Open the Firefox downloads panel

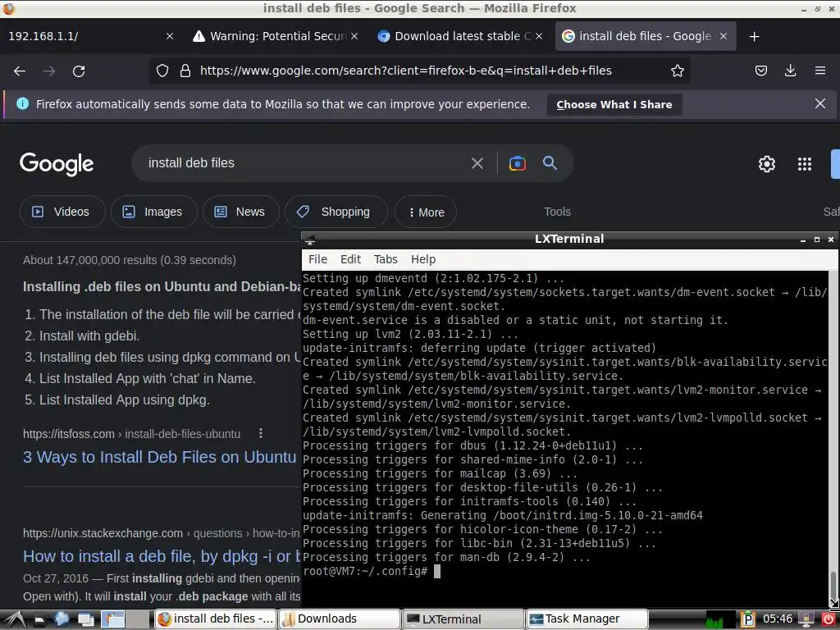pos(790,71)
